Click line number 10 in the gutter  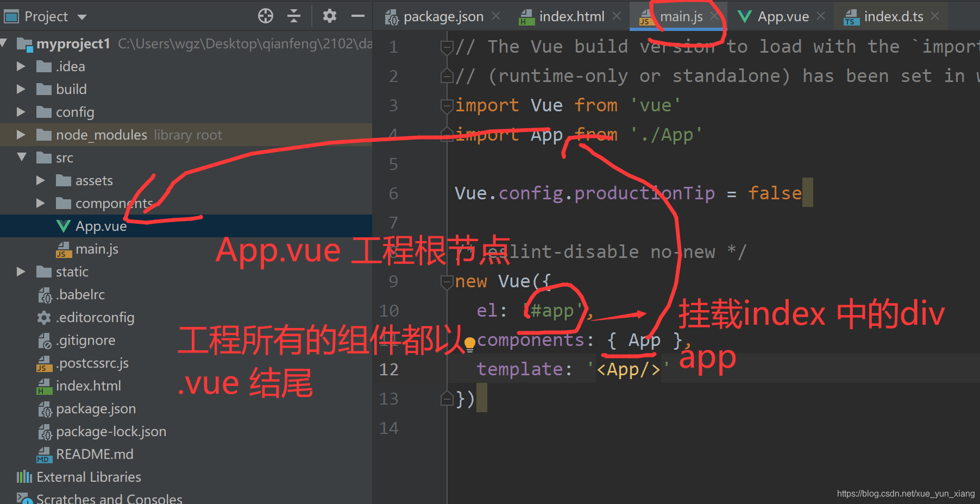click(x=388, y=310)
